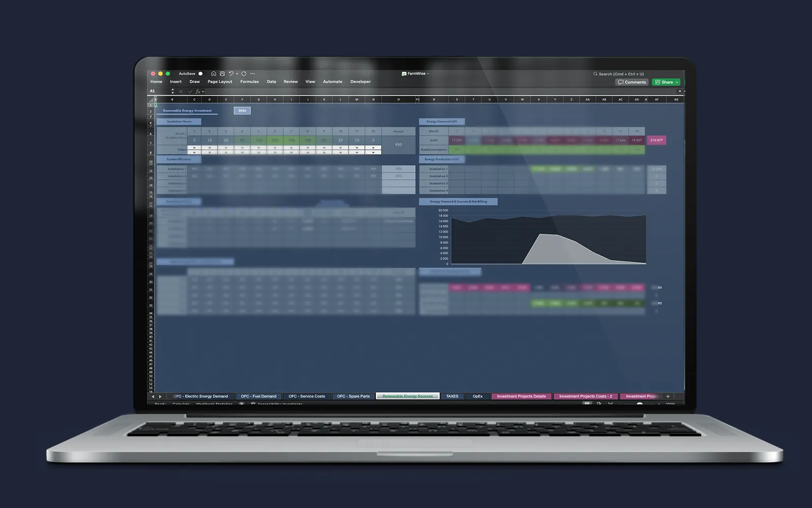Click the Share button
Screen dimensions: 812x508
click(666, 82)
